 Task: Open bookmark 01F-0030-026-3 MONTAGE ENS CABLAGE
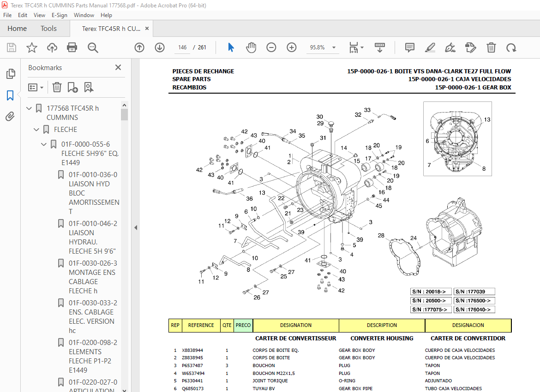point(93,277)
